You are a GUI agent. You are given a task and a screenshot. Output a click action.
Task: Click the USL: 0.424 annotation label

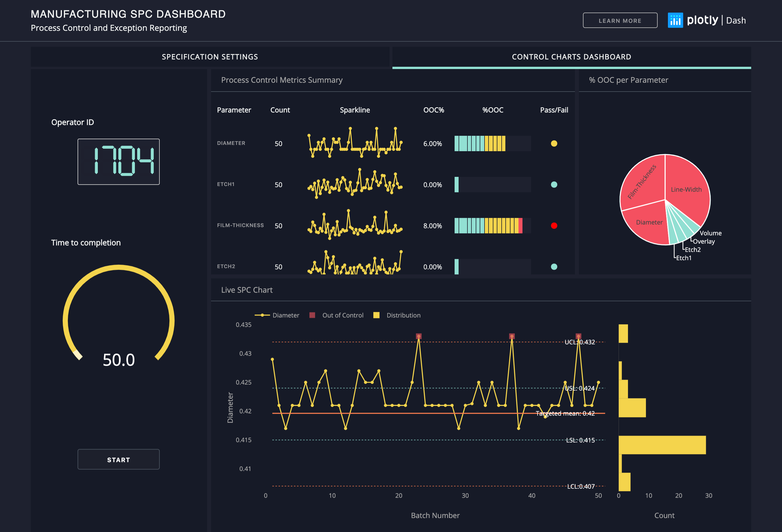pos(580,388)
